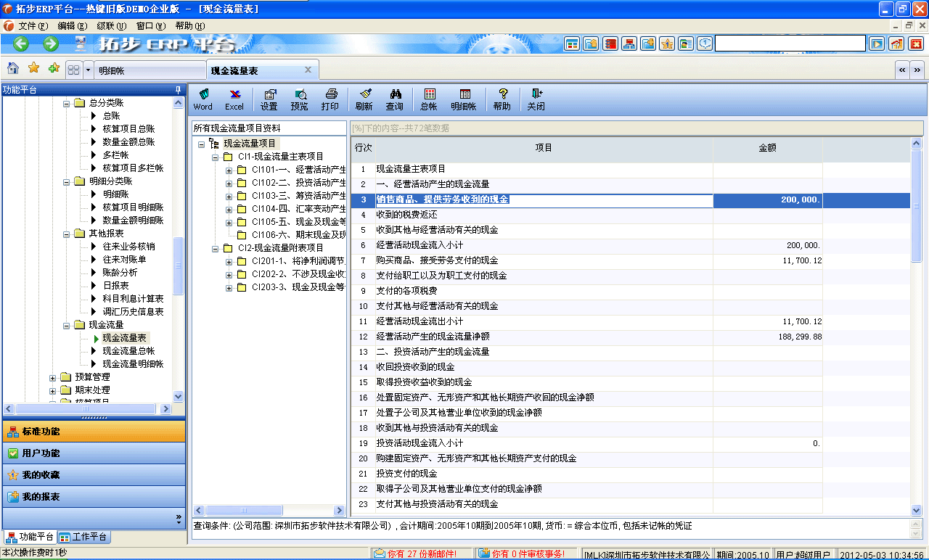The image size is (929, 560).
Task: Open the 查询 query tool
Action: 396,99
